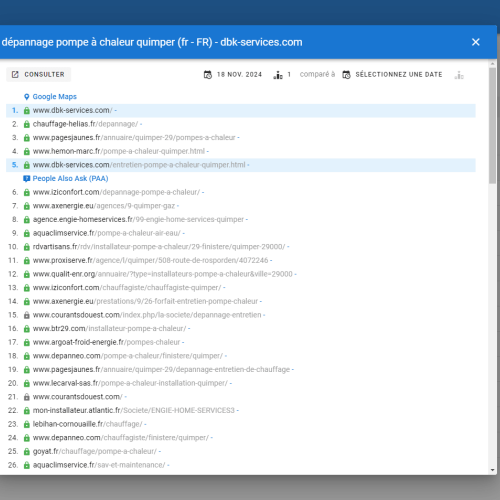Viewport: 500px width, 500px height.
Task: Open www.argoat-froid-energie.fr pompes-chaleur result
Action: click(x=106, y=342)
